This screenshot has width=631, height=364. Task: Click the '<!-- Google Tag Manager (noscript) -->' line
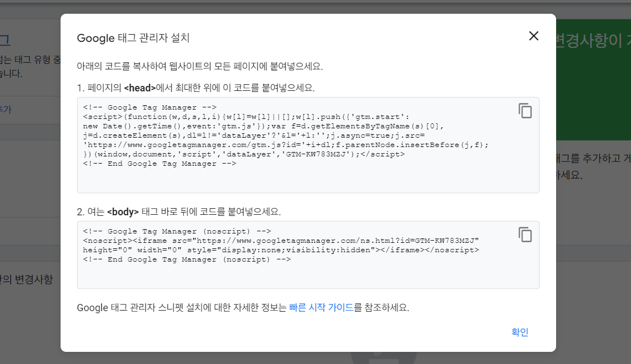tap(177, 231)
